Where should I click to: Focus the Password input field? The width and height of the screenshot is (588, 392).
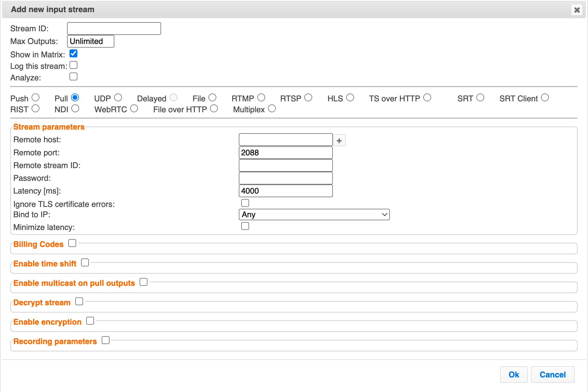pos(286,178)
